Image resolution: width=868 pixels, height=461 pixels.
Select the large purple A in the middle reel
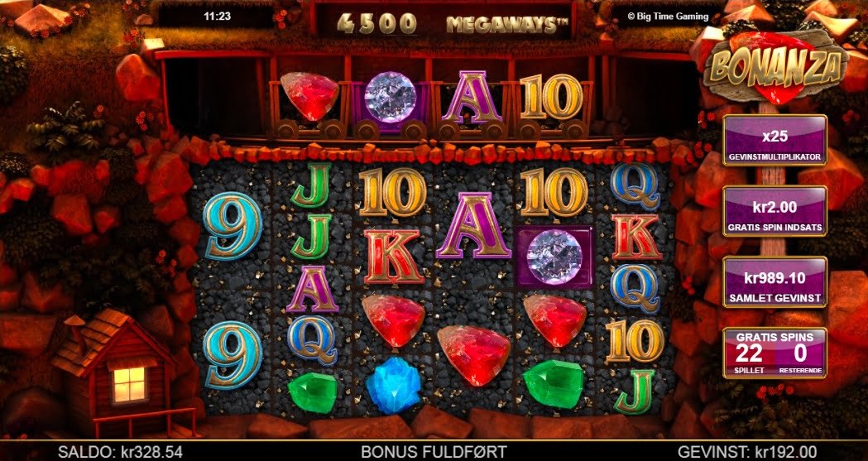(x=473, y=226)
